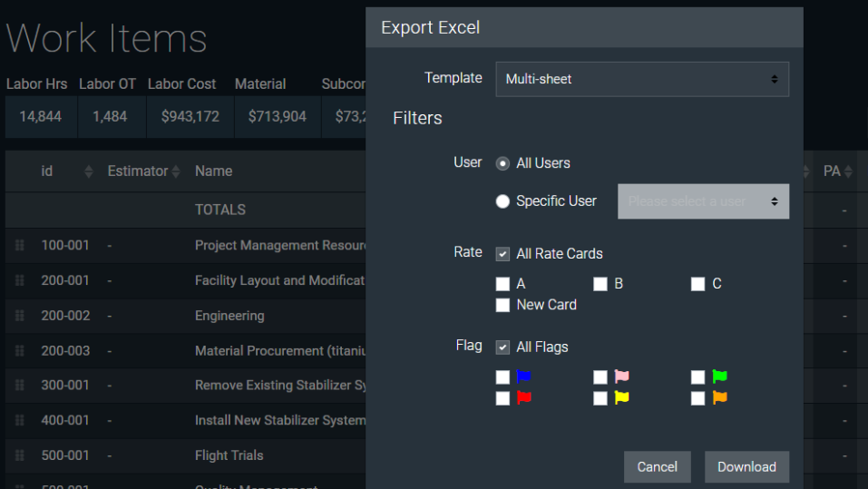Click 'Facility Layout and Modificat' row name
The height and width of the screenshot is (489, 868).
coord(280,280)
